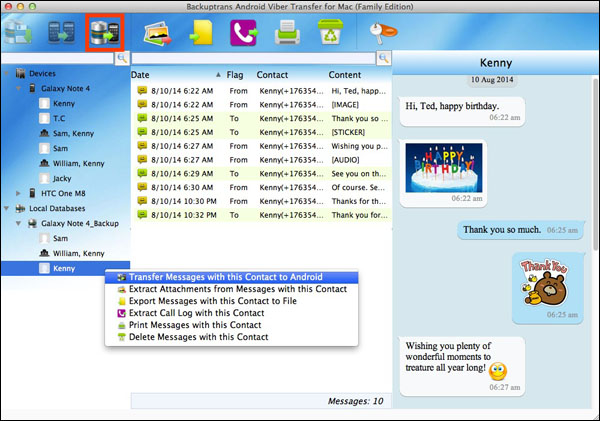Collapse the Galaxy Note 4_Backup node
This screenshot has height=421, width=600.
tap(18, 223)
